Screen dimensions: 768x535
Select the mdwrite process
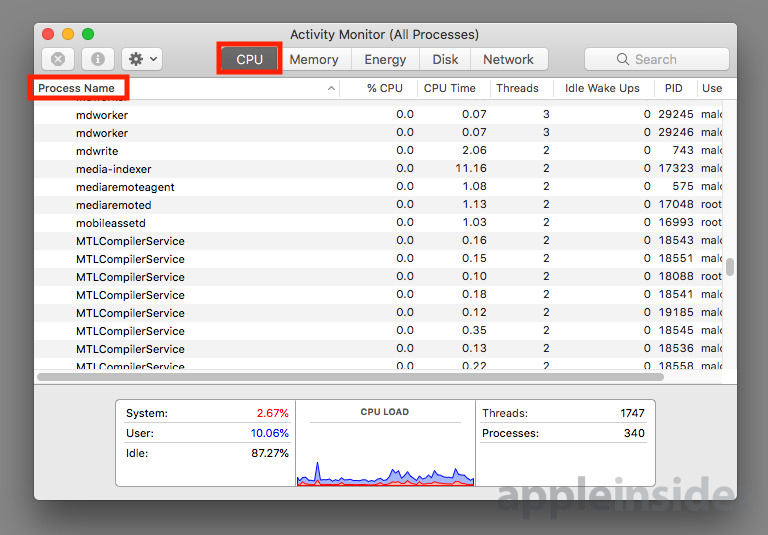coord(378,151)
